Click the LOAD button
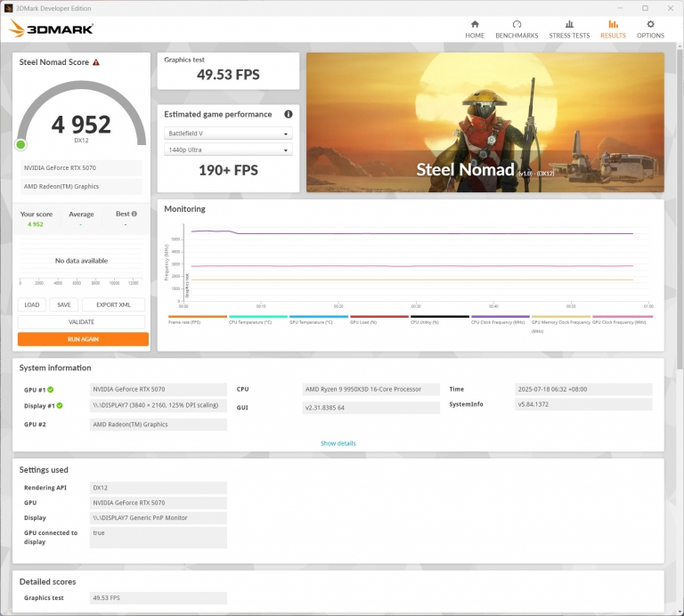The width and height of the screenshot is (684, 616). coord(31,304)
